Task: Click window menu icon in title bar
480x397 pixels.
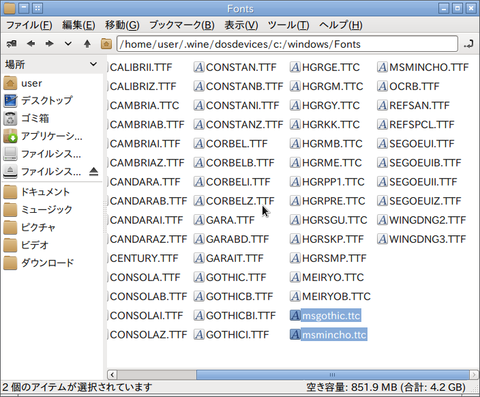Action: point(9,8)
